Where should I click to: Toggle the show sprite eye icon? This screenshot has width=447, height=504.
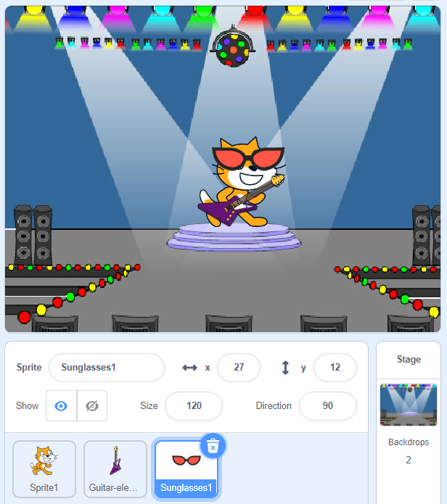tap(61, 406)
